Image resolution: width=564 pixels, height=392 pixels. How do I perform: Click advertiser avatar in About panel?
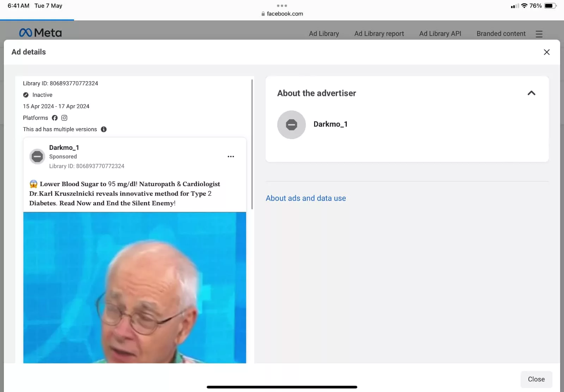click(x=291, y=124)
